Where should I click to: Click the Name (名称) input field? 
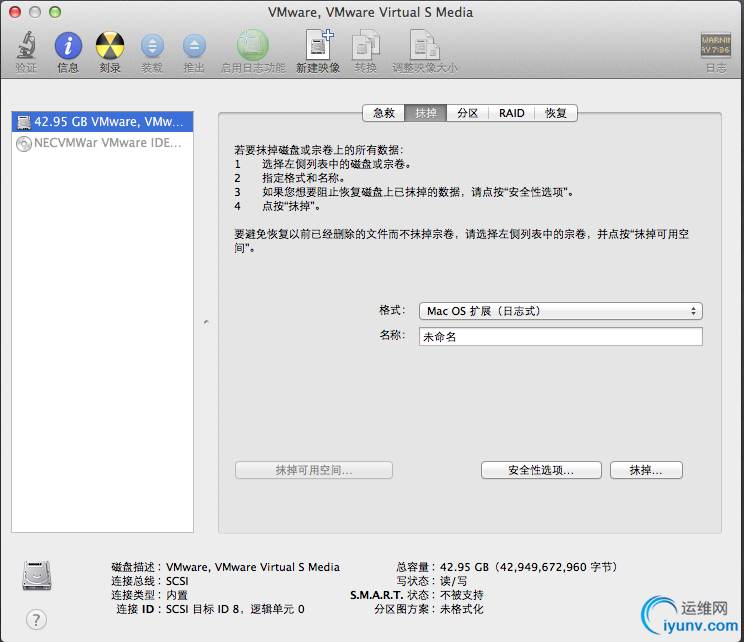[560, 336]
